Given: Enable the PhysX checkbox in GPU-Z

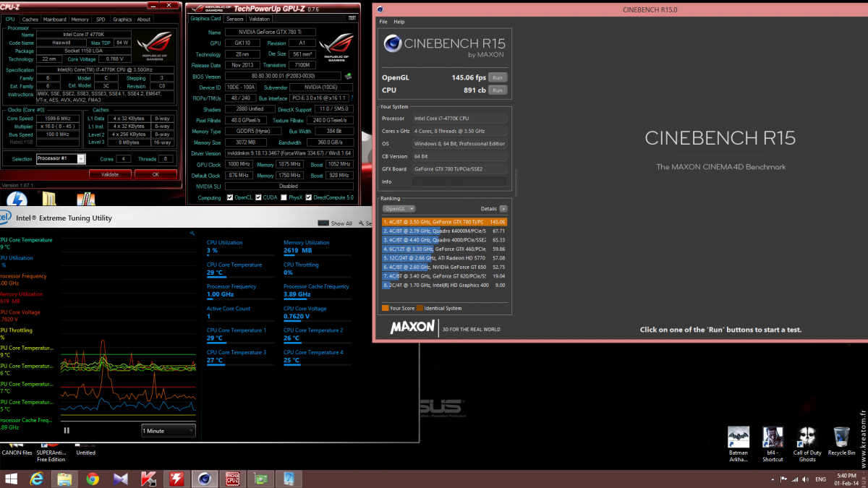Looking at the screenshot, I should (x=284, y=197).
